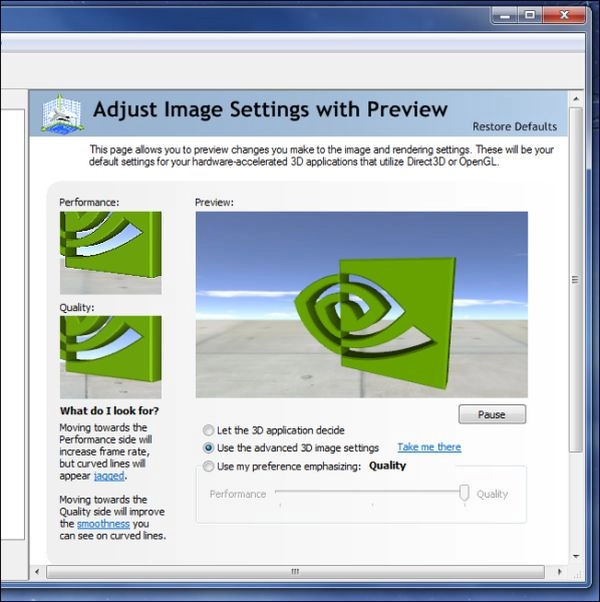Click the Adjust Image Settings with Preview title

(270, 109)
